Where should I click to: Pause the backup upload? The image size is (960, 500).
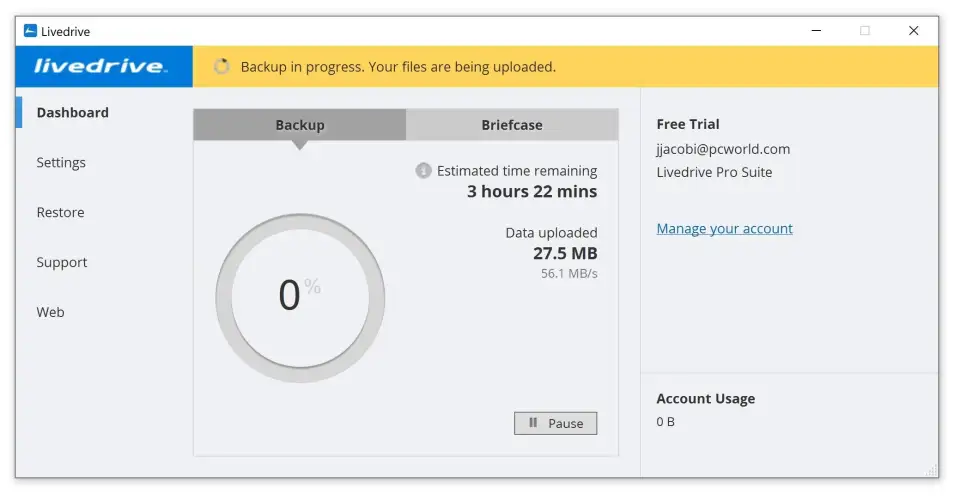555,423
